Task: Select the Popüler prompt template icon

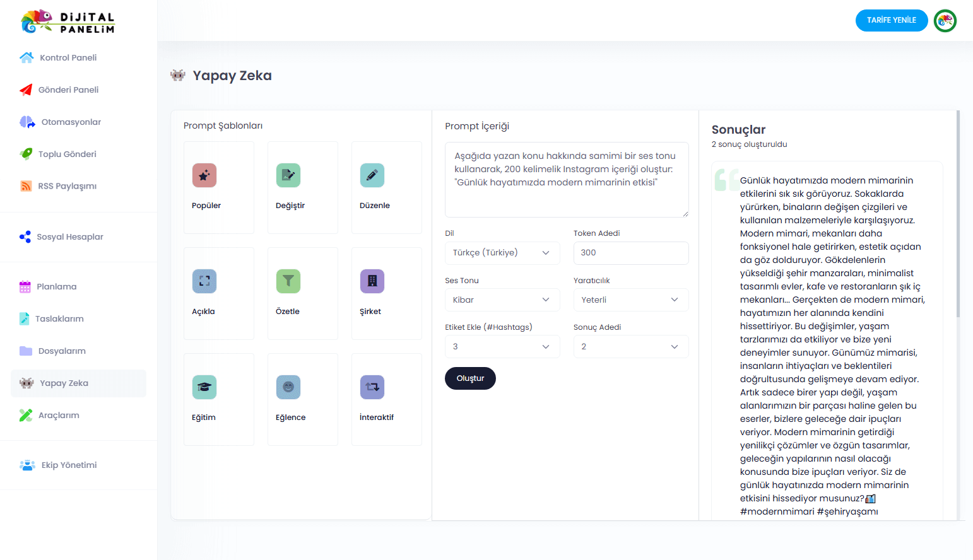Action: pos(204,175)
